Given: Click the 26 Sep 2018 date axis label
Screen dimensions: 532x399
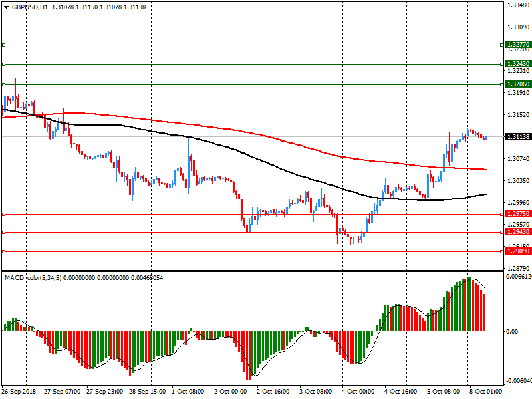Looking at the screenshot, I should coord(19,392).
